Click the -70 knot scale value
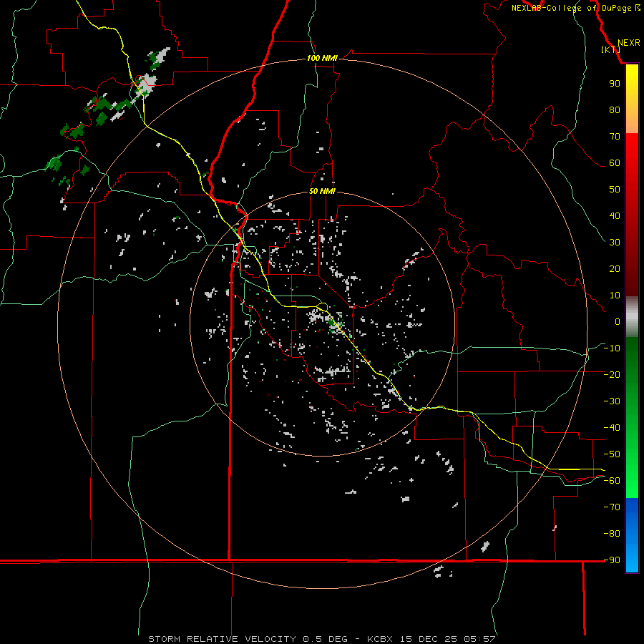 (612, 507)
